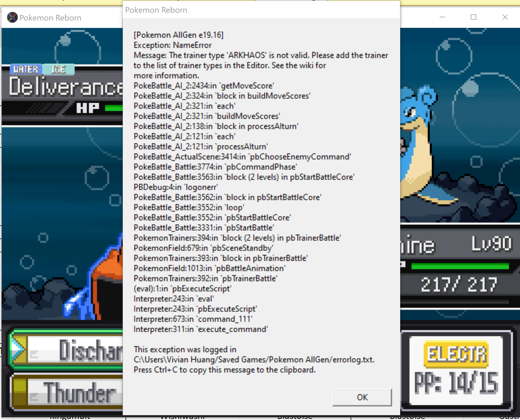Click the 'execute_command' stack trace line

201,329
